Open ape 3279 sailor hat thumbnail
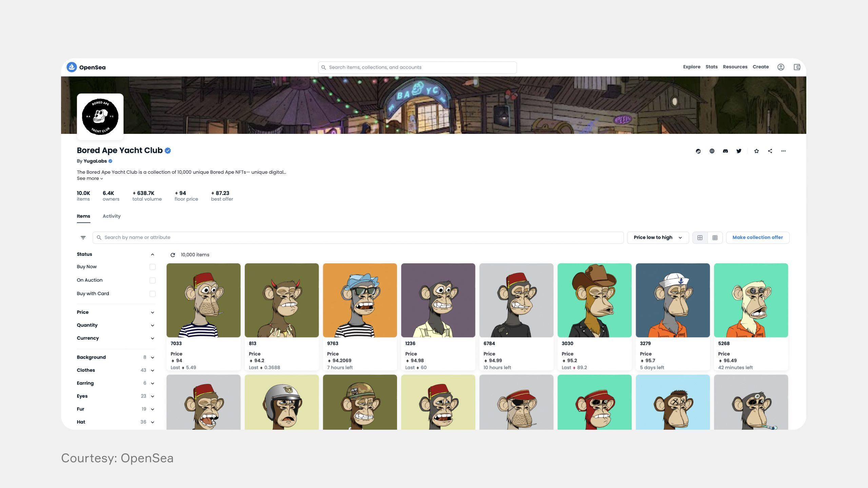Image resolution: width=868 pixels, height=488 pixels. 673,300
